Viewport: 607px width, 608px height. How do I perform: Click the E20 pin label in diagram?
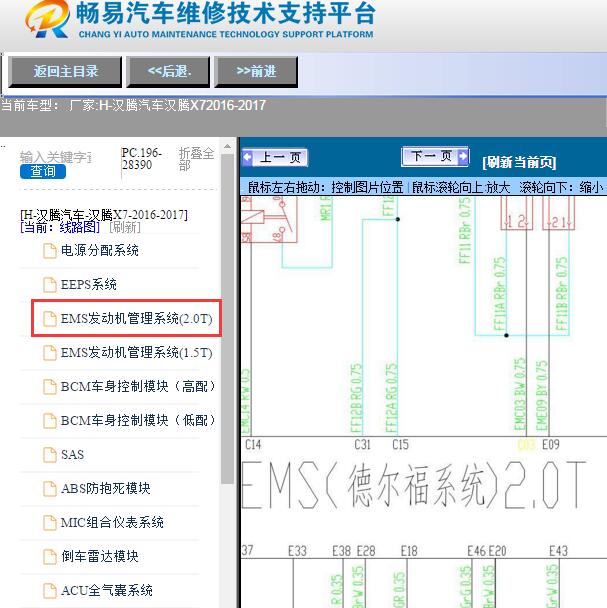(497, 551)
